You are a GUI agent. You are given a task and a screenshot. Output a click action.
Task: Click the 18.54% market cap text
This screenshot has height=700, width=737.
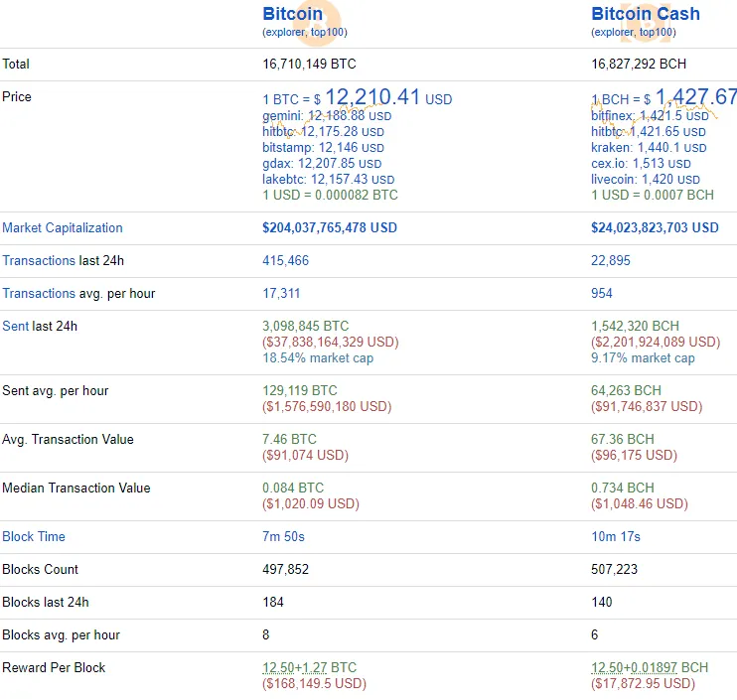point(318,358)
